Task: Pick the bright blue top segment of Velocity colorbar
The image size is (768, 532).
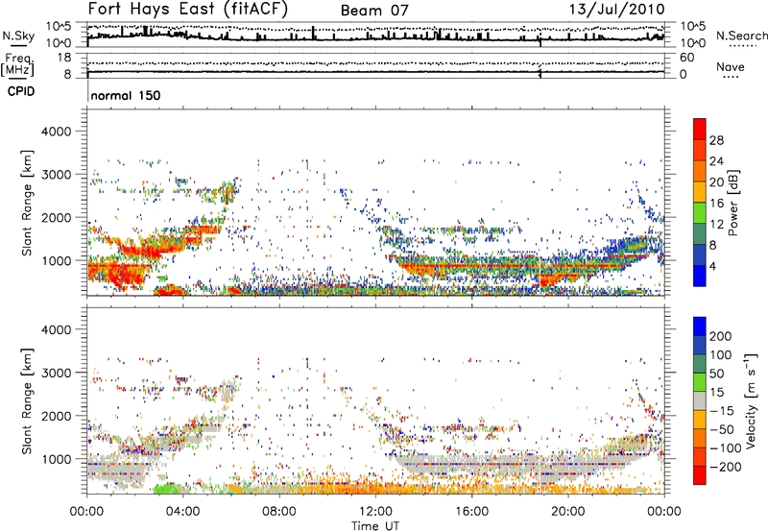Action: pos(700,326)
